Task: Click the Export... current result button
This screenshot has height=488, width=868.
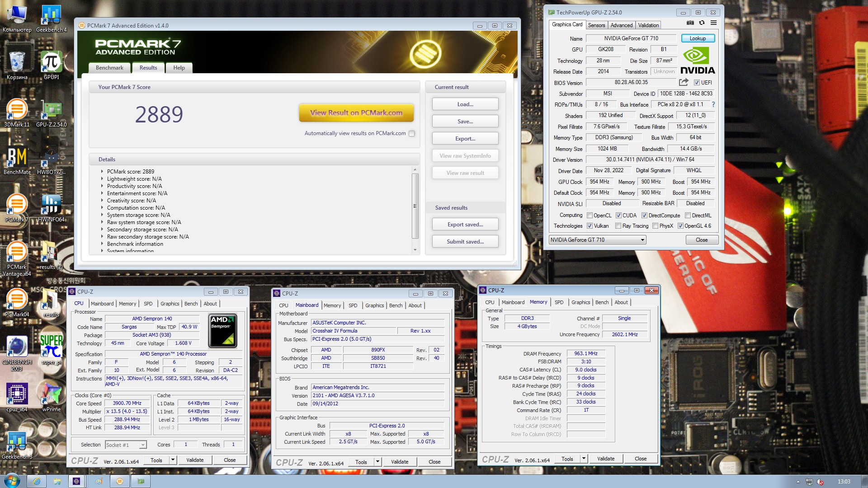Action: pos(465,139)
